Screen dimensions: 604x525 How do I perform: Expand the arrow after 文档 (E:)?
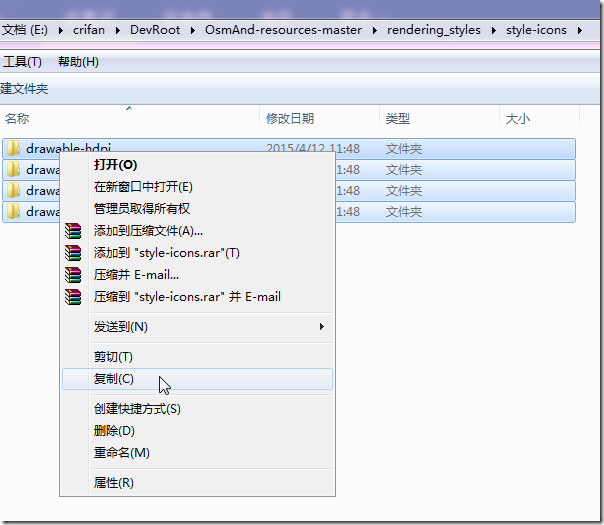[x=60, y=30]
